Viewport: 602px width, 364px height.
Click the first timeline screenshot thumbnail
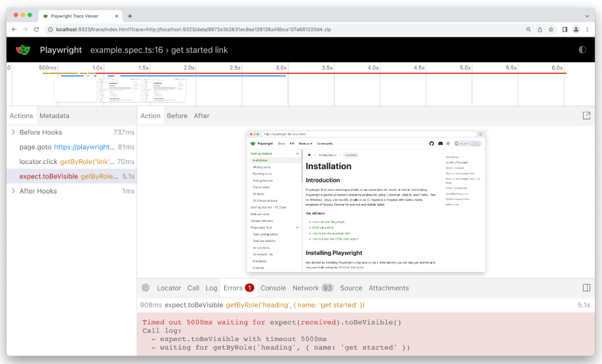75,90
